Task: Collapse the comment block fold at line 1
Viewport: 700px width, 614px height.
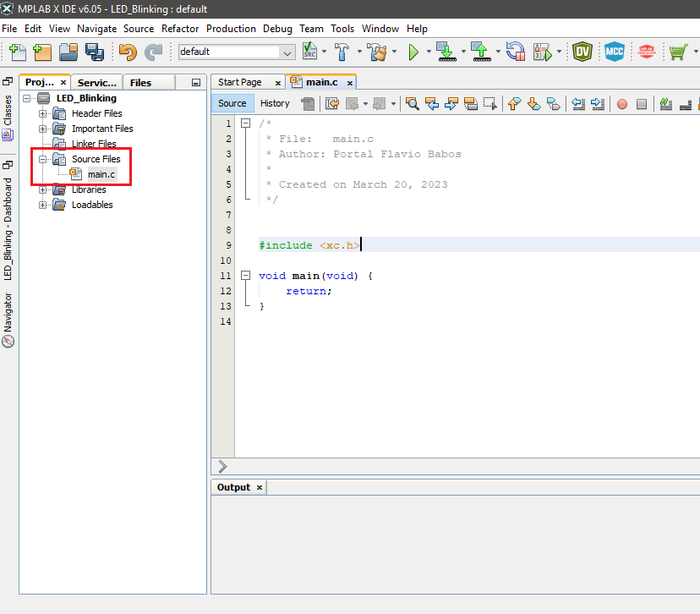Action: [245, 123]
